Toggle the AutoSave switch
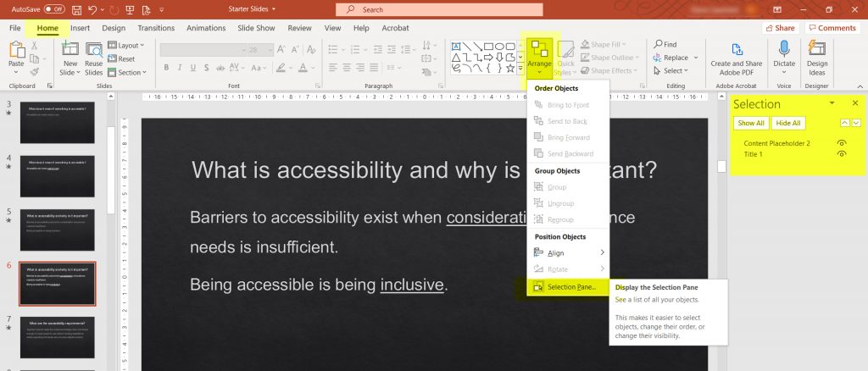Viewport: 868px width, 371px height. 54,9
